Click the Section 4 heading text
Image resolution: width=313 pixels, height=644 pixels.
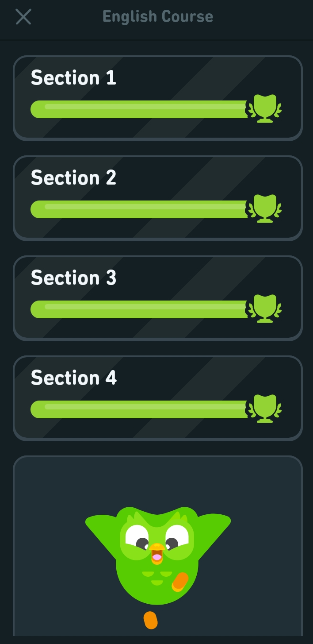(74, 378)
